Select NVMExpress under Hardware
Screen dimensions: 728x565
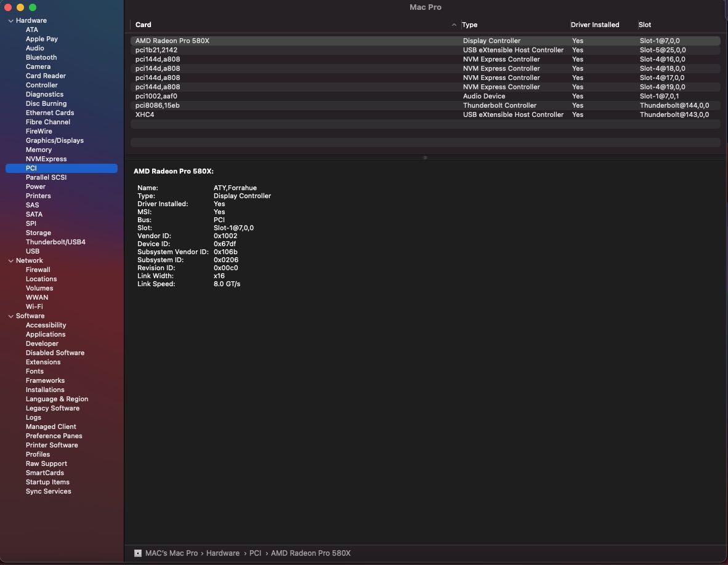[46, 159]
